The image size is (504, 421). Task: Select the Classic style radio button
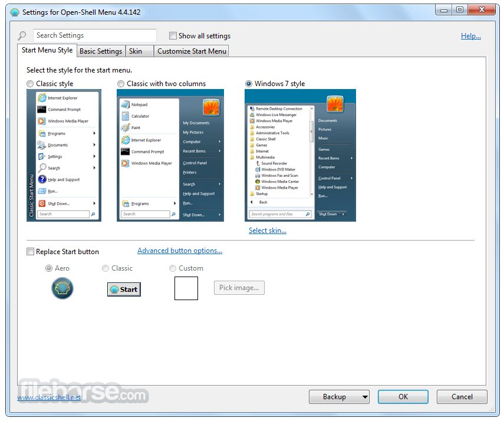point(30,84)
